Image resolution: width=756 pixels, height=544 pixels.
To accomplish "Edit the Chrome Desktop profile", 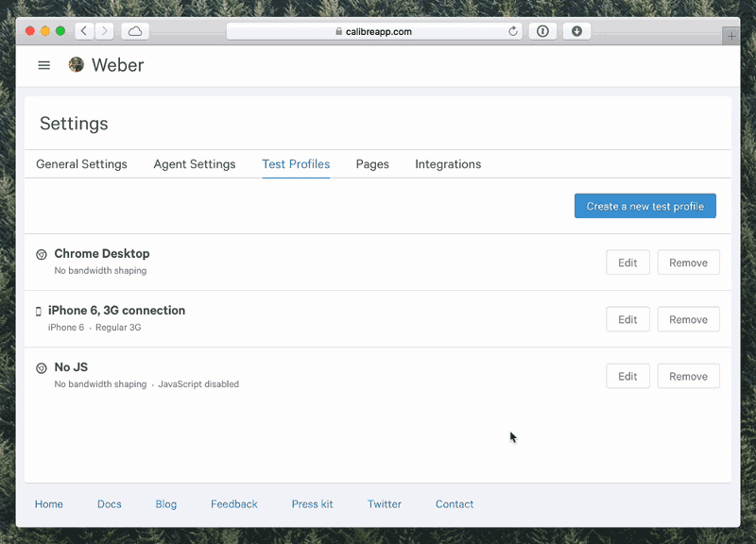I will coord(627,262).
